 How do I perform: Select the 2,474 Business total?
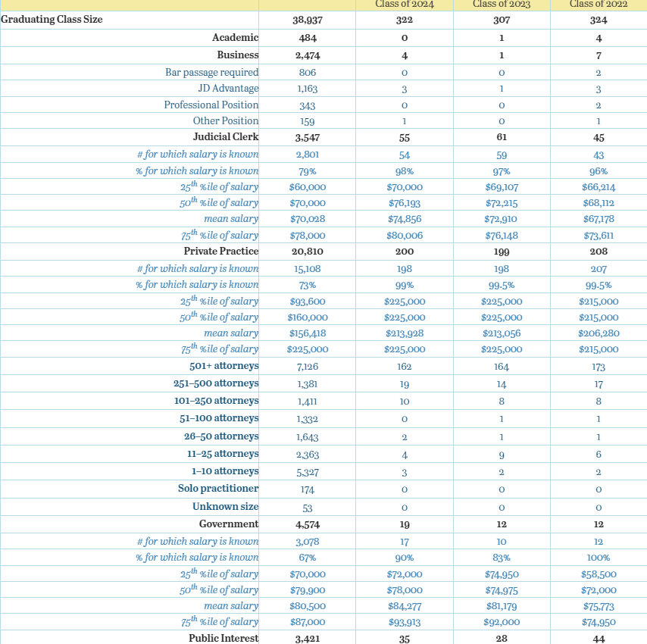tap(308, 56)
